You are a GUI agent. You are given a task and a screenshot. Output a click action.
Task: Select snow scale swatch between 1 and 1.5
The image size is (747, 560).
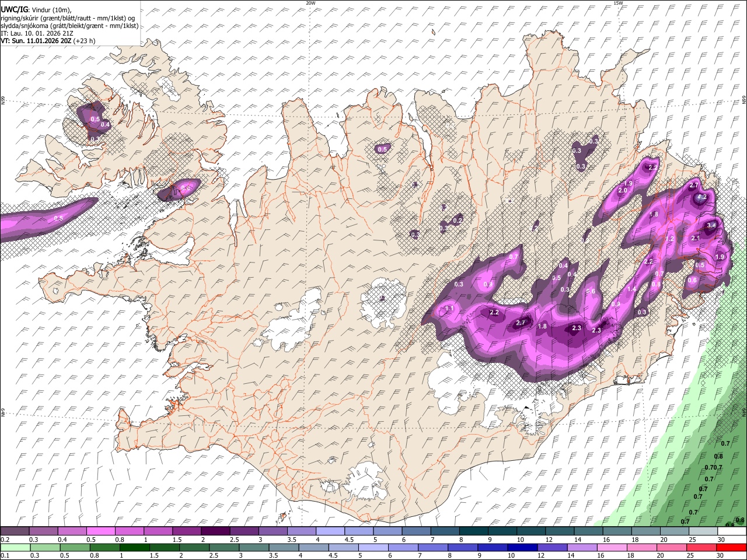(158, 531)
